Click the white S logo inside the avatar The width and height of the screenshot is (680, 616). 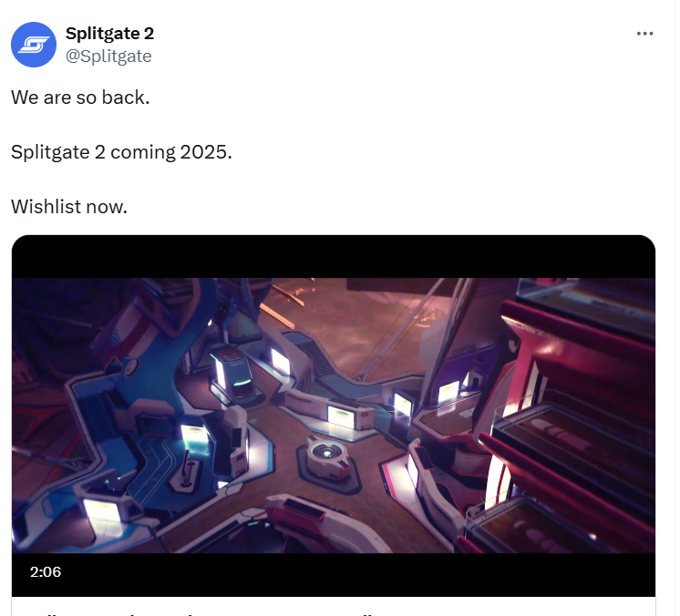34,45
